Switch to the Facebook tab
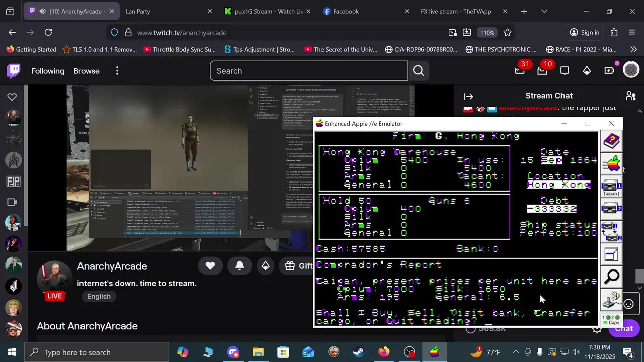Screen dimensions: 644x362 (366, 11)
